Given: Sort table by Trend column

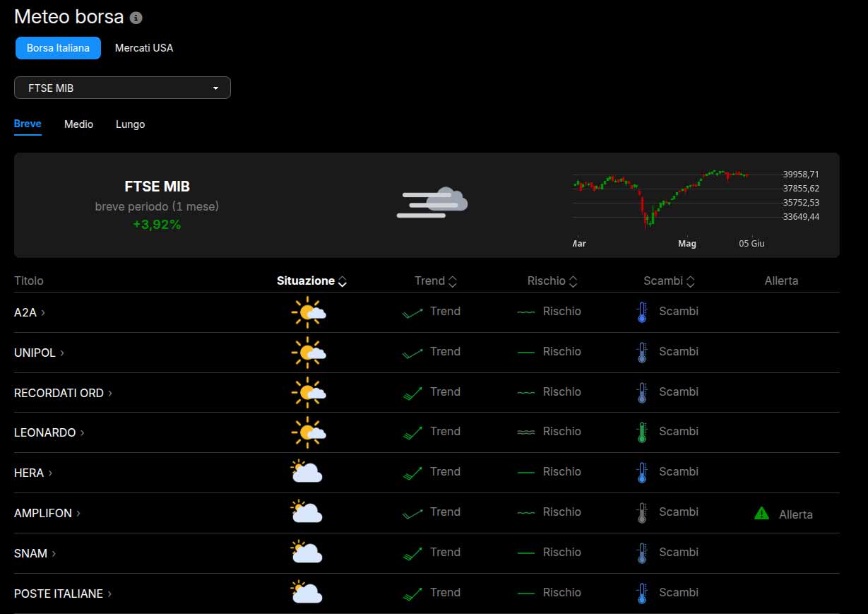Looking at the screenshot, I should [436, 281].
